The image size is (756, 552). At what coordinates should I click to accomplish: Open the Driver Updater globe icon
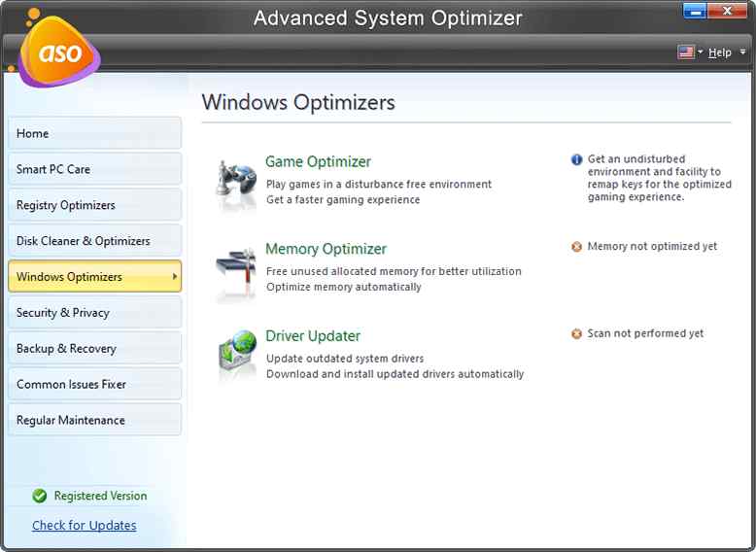click(x=238, y=353)
